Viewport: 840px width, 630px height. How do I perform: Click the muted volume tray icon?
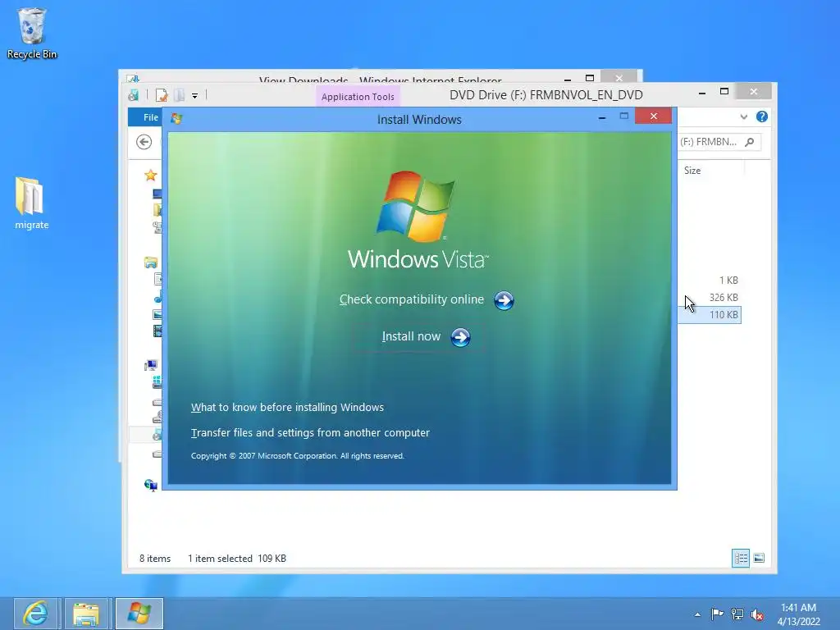pyautogui.click(x=757, y=614)
